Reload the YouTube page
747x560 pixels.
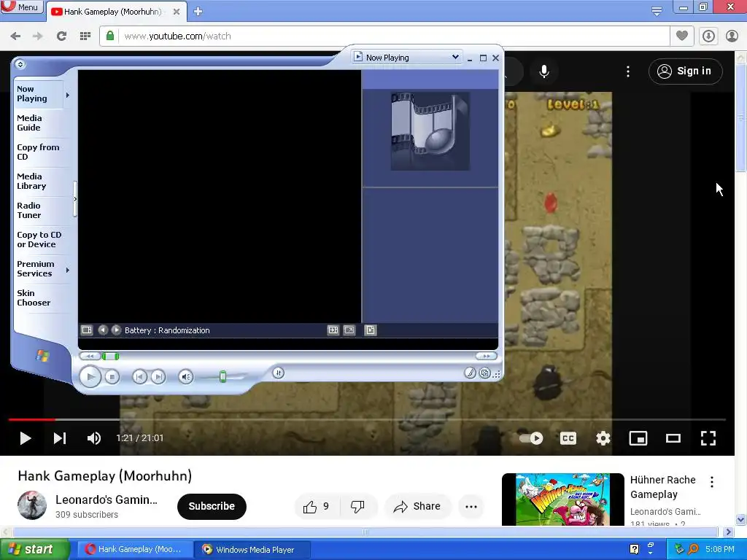(61, 36)
